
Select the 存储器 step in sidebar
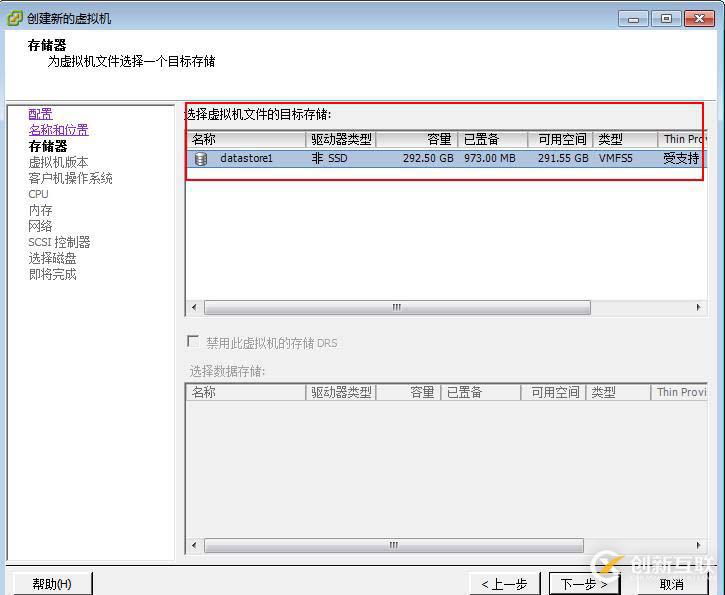click(x=48, y=146)
